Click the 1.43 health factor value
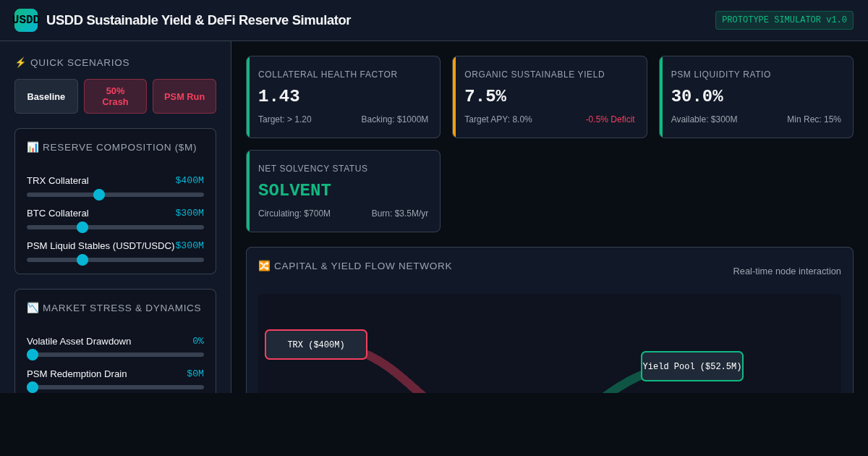This screenshot has height=456, width=868. pos(278,97)
